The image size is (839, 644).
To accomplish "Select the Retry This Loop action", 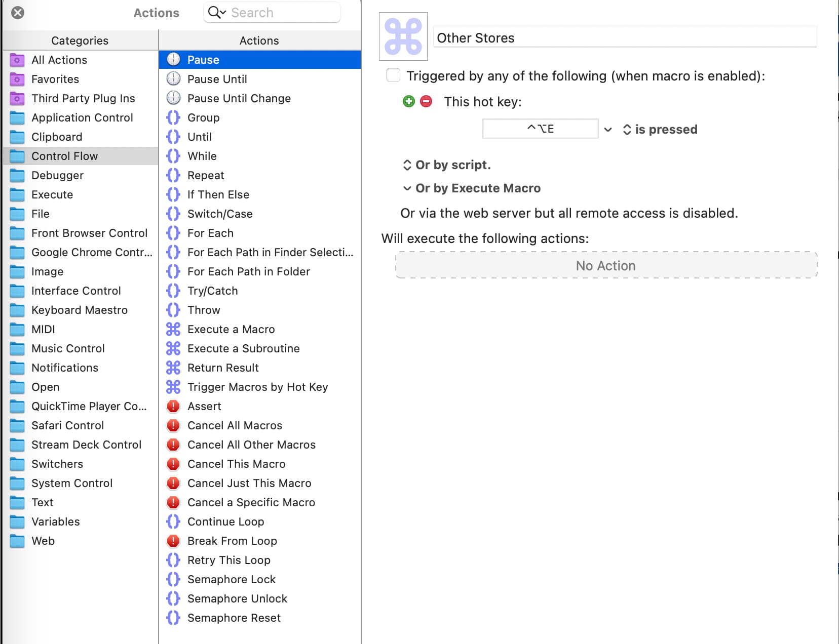I will click(260, 560).
